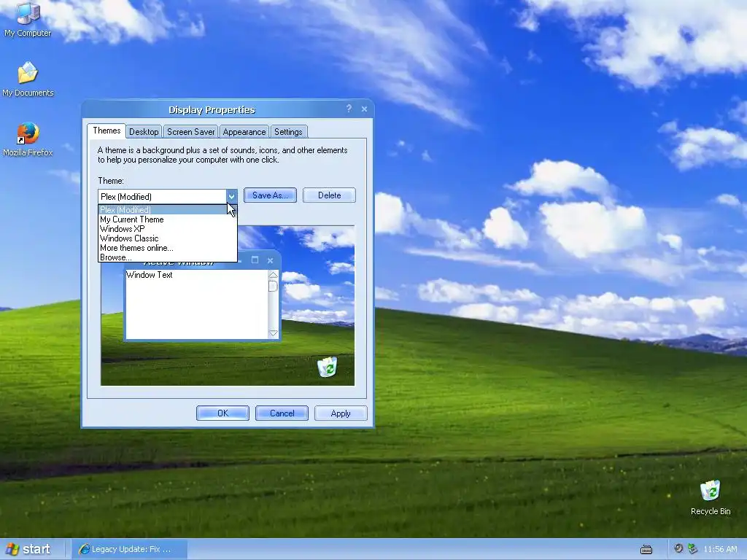This screenshot has height=560, width=747.
Task: Select the My Documents desktop icon
Action: click(x=28, y=79)
